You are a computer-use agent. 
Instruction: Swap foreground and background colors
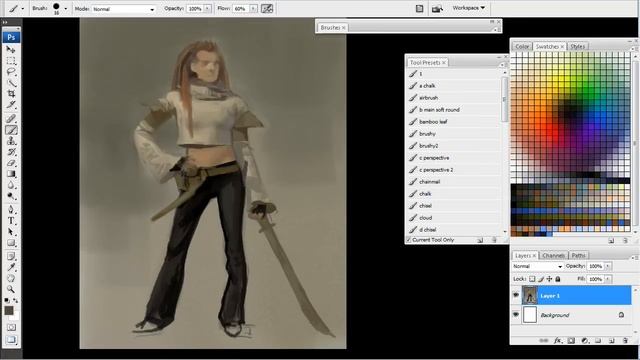coord(16,301)
